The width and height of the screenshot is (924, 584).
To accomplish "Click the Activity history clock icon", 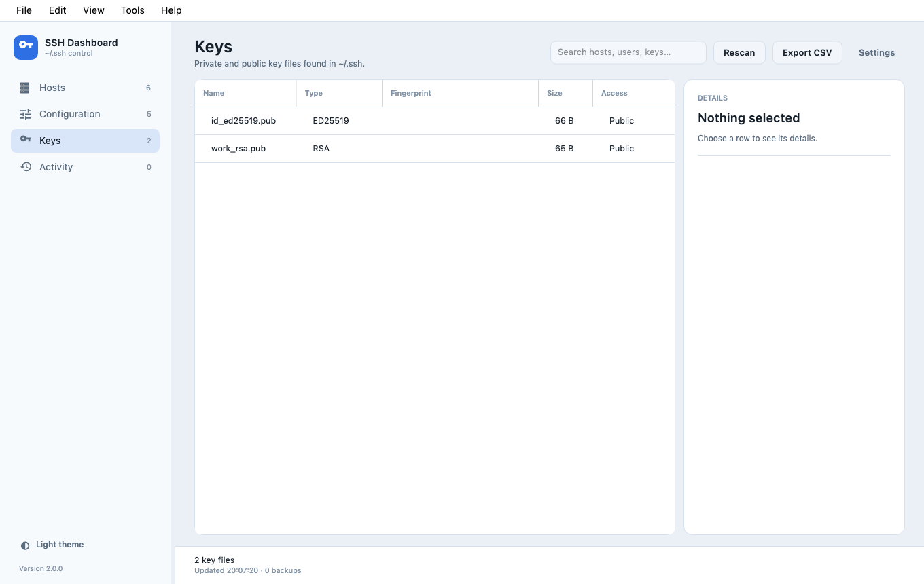I will tap(26, 167).
